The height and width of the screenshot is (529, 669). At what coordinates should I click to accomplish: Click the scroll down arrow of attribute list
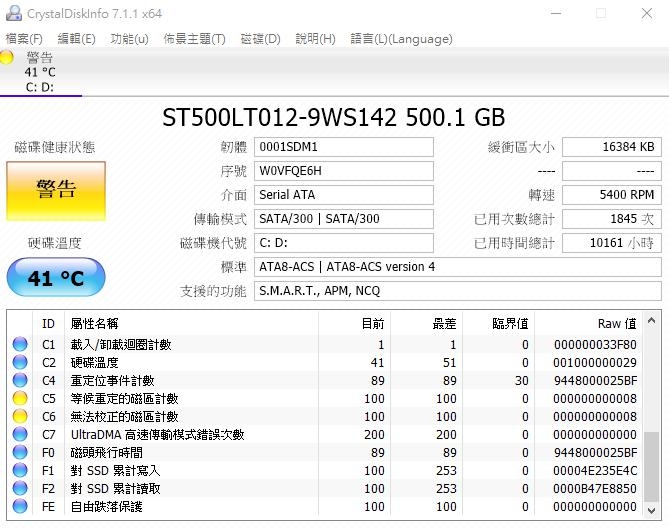[x=652, y=510]
